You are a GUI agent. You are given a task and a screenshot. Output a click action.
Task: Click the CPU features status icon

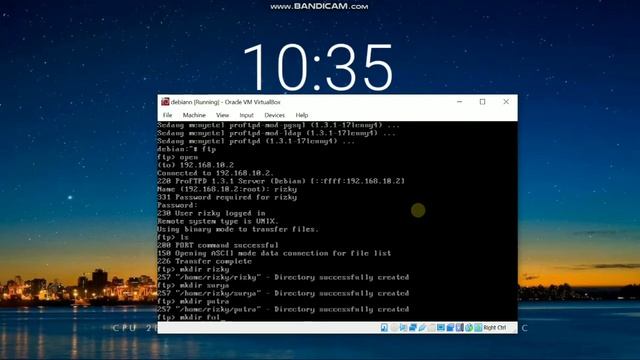460,327
